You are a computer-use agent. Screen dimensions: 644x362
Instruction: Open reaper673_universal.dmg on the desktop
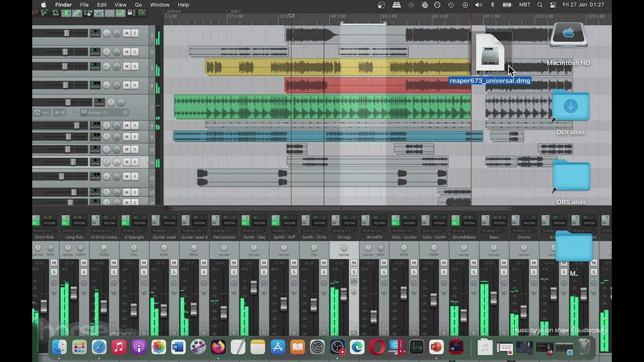point(490,53)
